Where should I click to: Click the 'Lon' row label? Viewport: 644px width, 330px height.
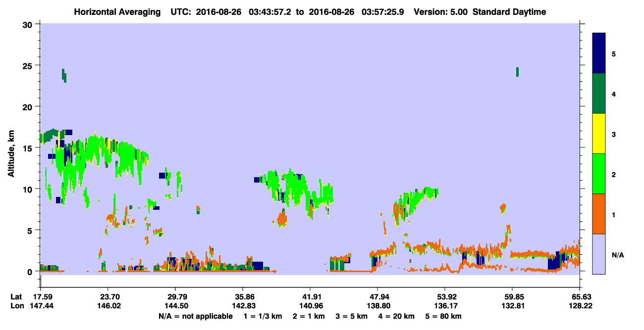coord(16,306)
